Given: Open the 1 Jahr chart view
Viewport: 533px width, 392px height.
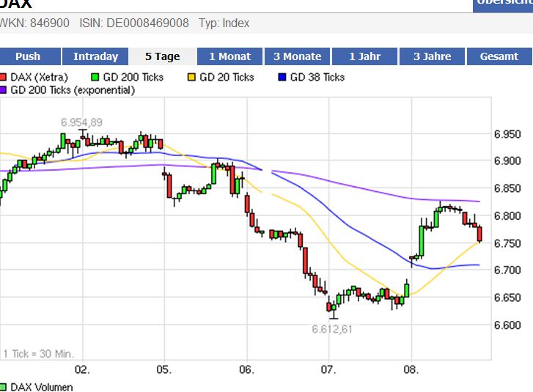Looking at the screenshot, I should tap(364, 56).
